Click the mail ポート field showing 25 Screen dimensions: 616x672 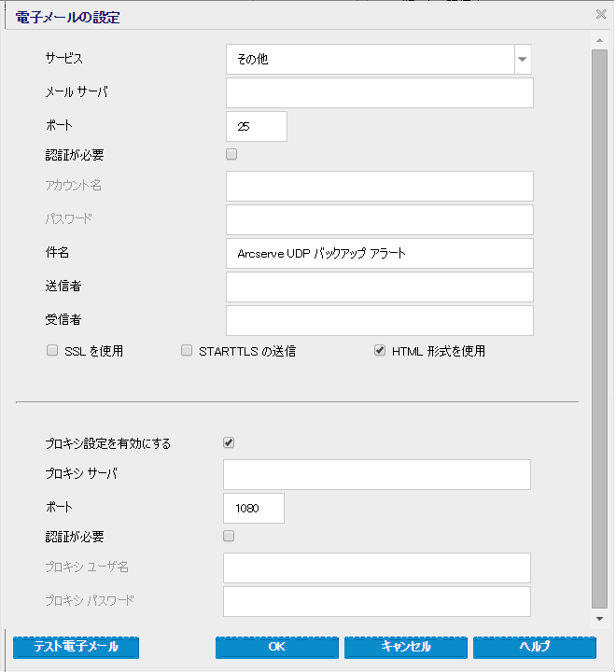coord(256,127)
